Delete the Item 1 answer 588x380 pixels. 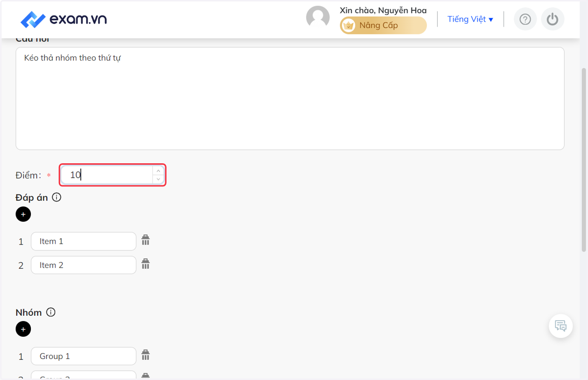pos(146,240)
